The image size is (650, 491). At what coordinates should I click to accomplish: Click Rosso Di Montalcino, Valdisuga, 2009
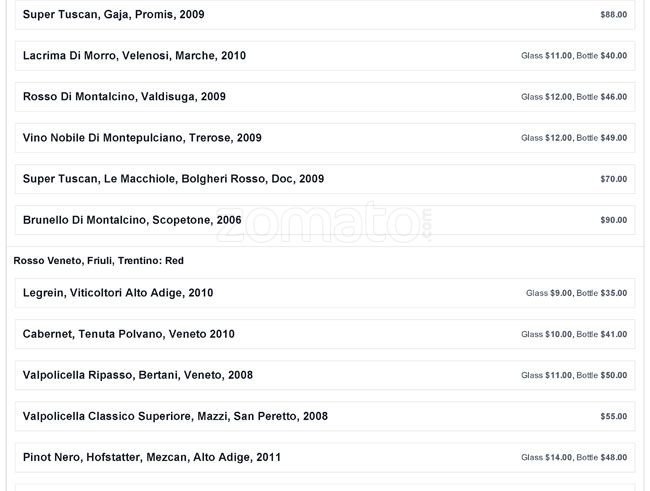pos(124,97)
